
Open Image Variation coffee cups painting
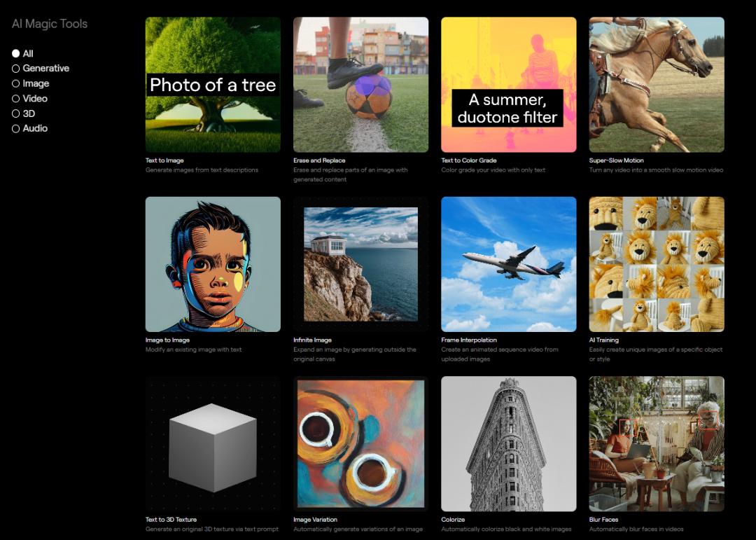(x=360, y=443)
